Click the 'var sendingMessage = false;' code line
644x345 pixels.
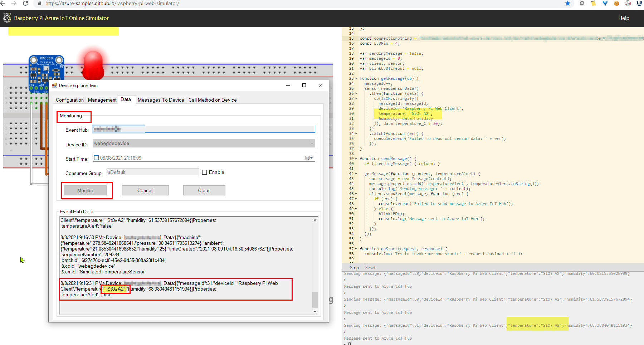[391, 53]
